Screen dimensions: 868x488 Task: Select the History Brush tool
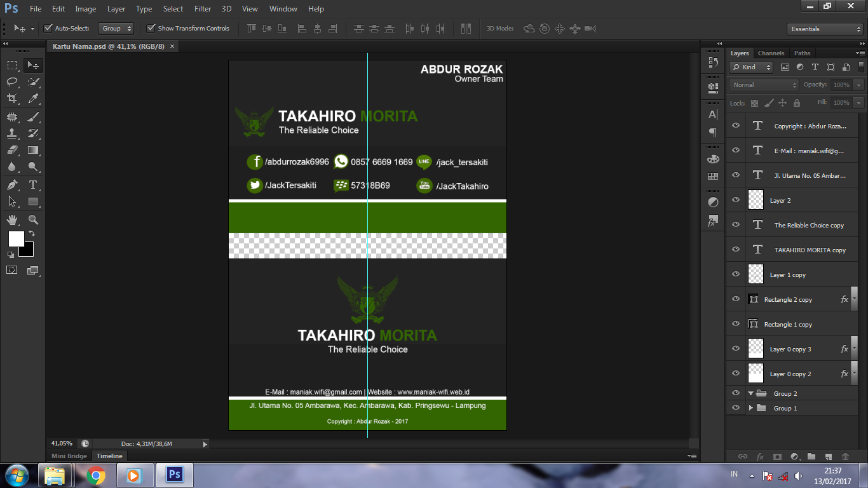click(x=33, y=133)
